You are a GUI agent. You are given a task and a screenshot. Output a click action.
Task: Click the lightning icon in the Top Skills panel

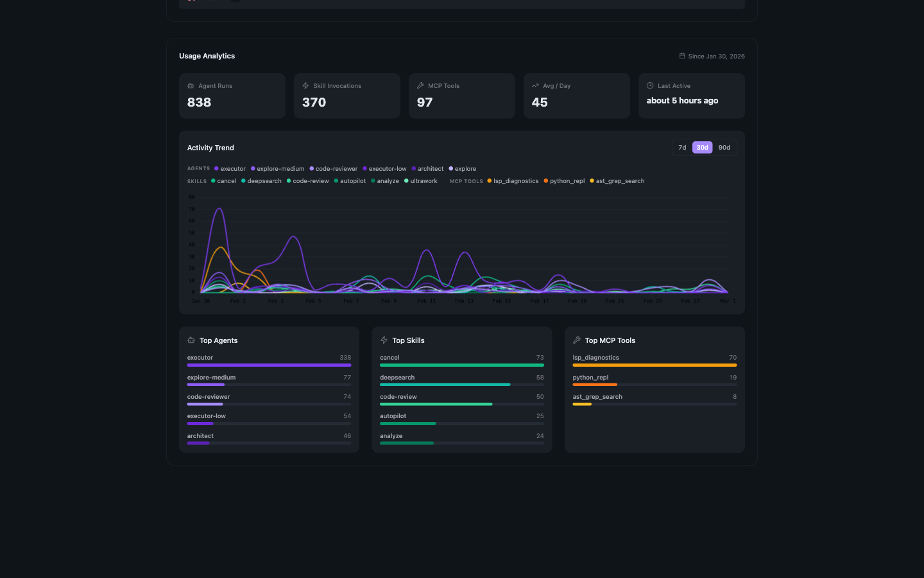(x=384, y=340)
